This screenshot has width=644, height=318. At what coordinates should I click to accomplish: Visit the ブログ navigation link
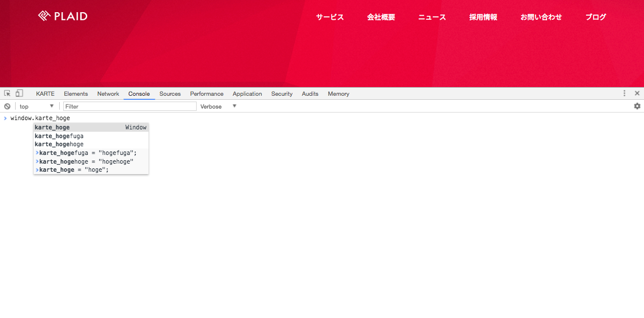click(x=595, y=17)
